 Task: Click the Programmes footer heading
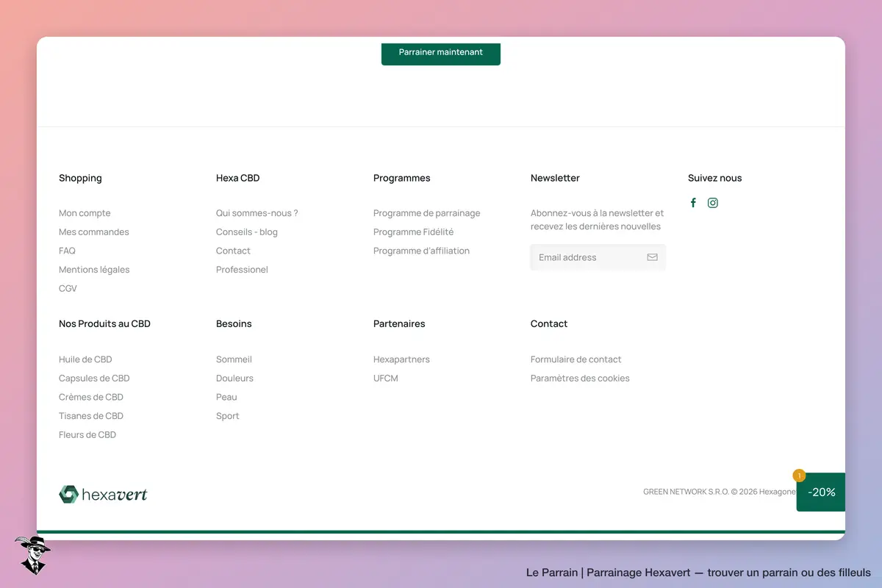(402, 178)
